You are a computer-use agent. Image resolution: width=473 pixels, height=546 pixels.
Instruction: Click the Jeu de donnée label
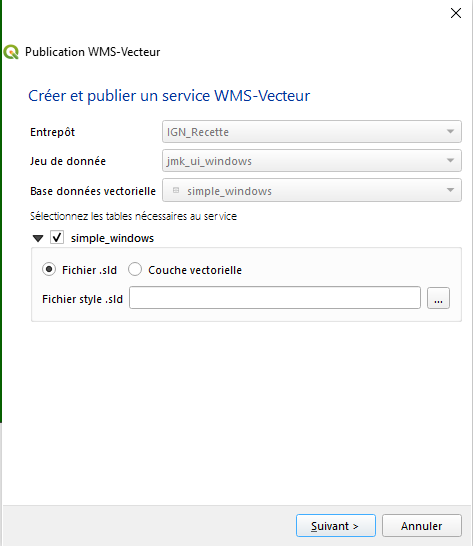pyautogui.click(x=68, y=161)
